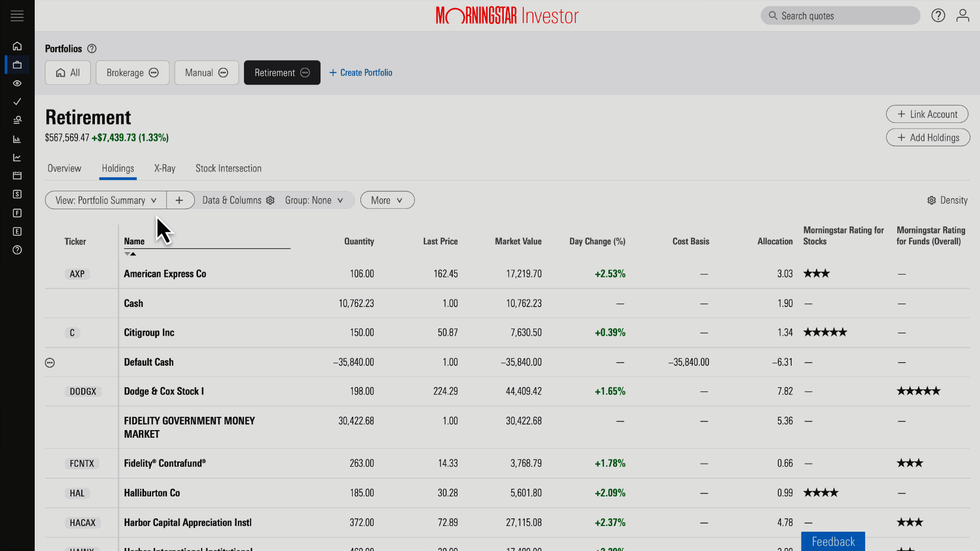Switch to the X-Ray tab
980x551 pixels.
165,168
